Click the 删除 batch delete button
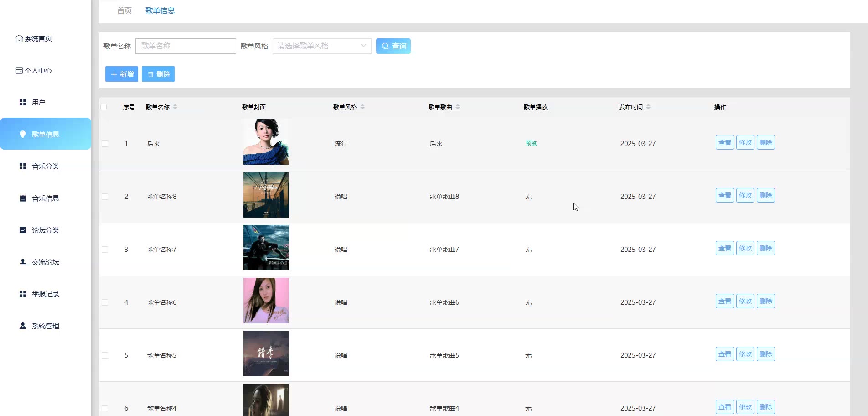The width and height of the screenshot is (868, 416). tap(158, 74)
